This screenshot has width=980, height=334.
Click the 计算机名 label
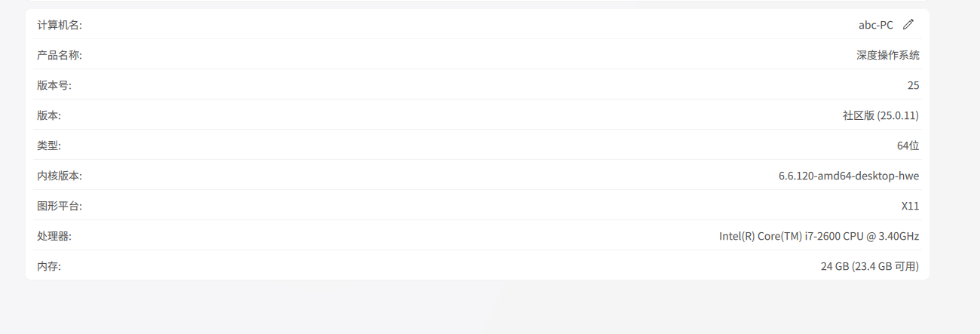pyautogui.click(x=60, y=25)
